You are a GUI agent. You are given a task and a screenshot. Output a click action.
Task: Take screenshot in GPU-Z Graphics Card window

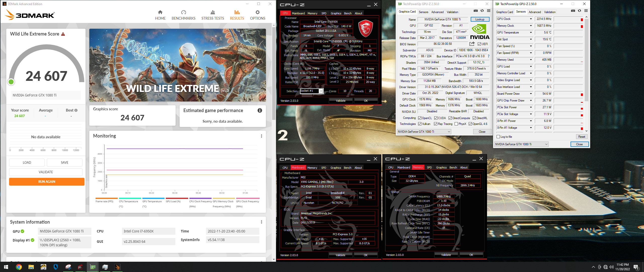[x=475, y=11]
